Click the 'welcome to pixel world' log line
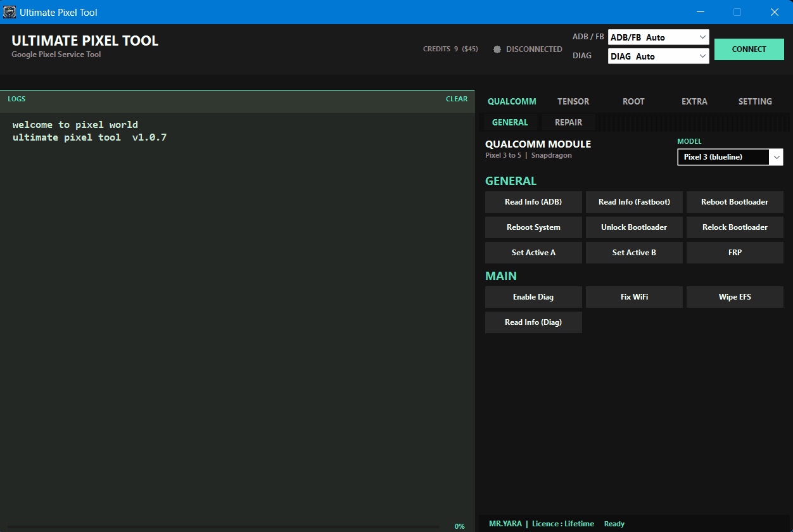This screenshot has width=793, height=532. 75,125
